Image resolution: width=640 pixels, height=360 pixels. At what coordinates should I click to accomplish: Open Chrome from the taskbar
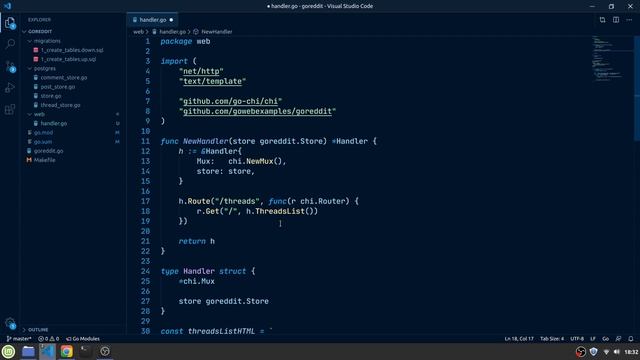tap(67, 351)
